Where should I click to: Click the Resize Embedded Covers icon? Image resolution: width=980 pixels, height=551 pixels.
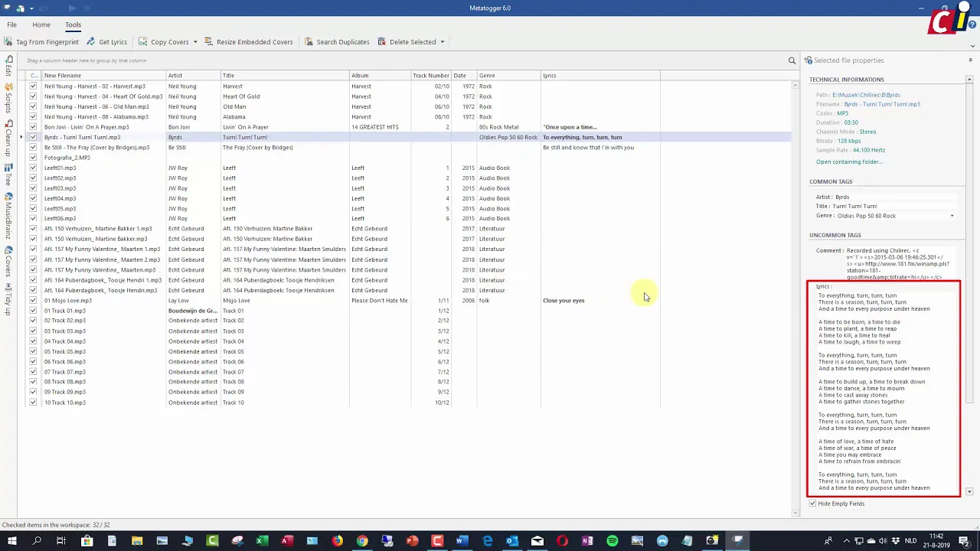(x=209, y=42)
